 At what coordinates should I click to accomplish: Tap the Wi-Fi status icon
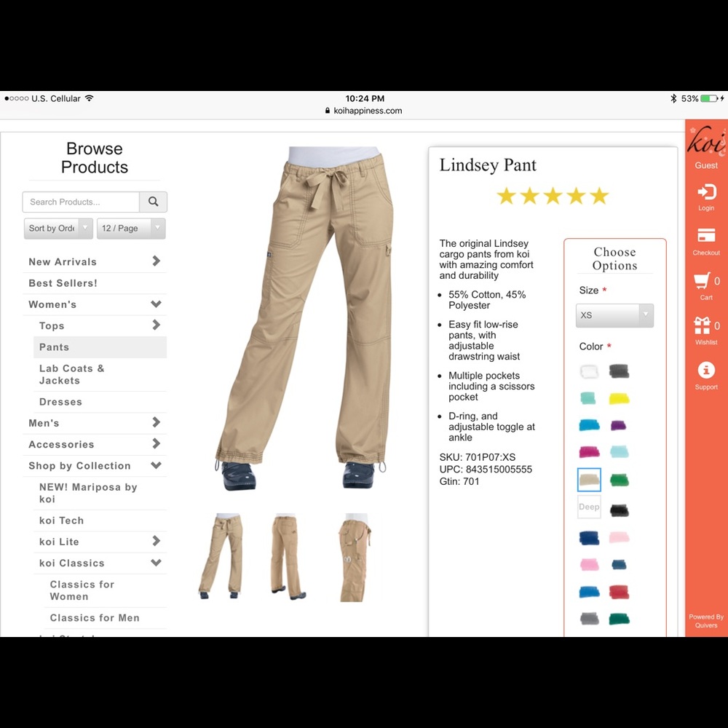[89, 98]
